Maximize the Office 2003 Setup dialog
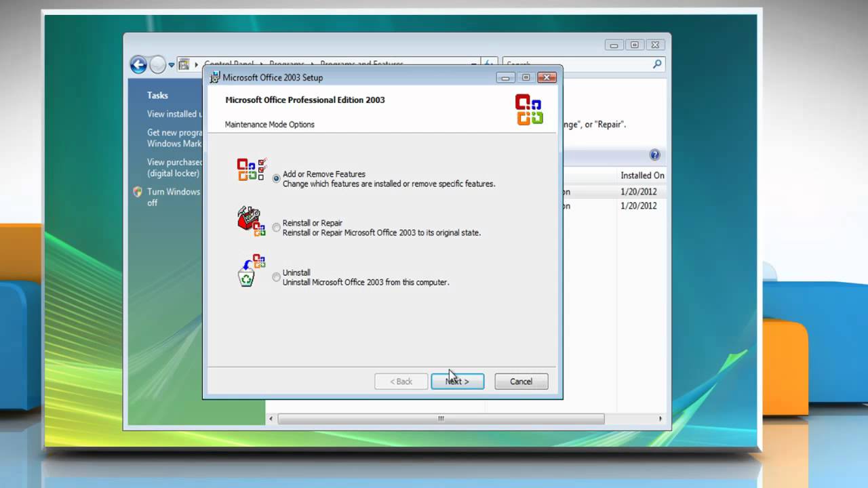 pos(526,77)
